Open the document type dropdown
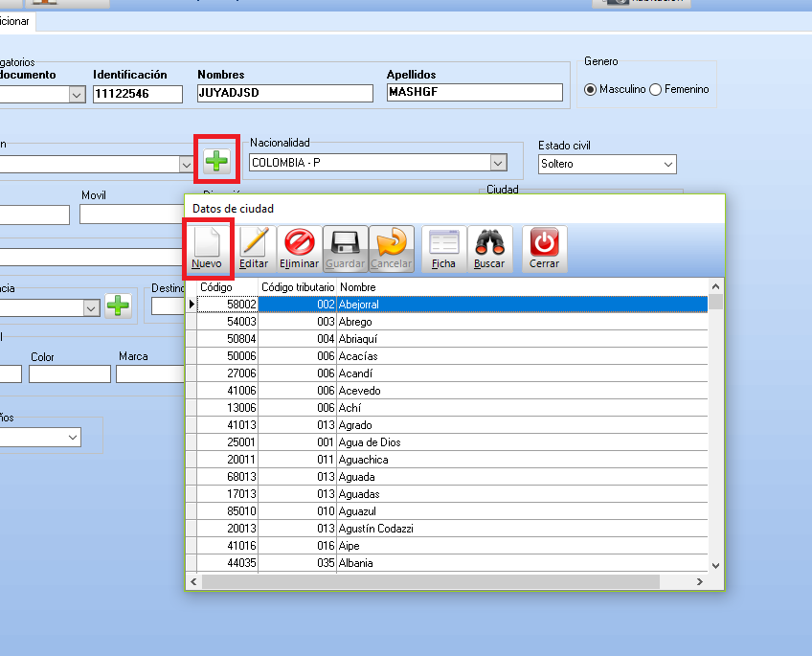812x656 pixels. click(77, 94)
